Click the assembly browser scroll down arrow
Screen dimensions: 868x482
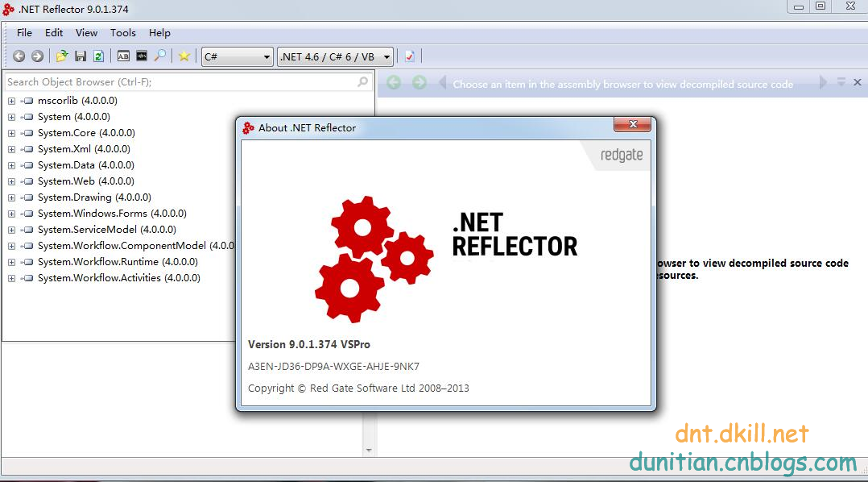[x=369, y=451]
